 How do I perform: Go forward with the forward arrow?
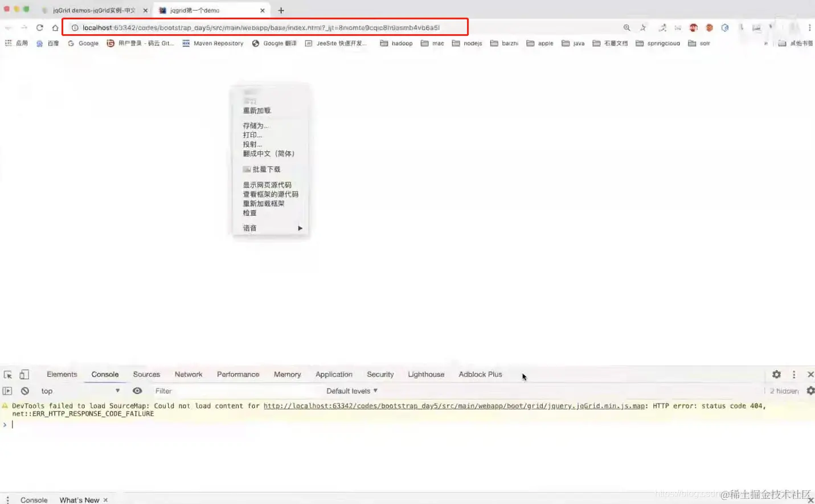point(24,27)
